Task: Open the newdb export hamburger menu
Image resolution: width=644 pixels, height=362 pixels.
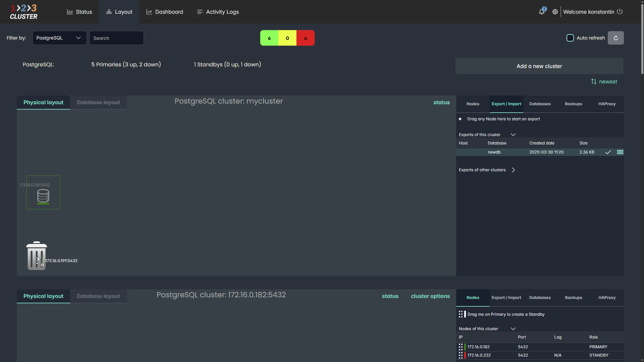Action: point(620,152)
